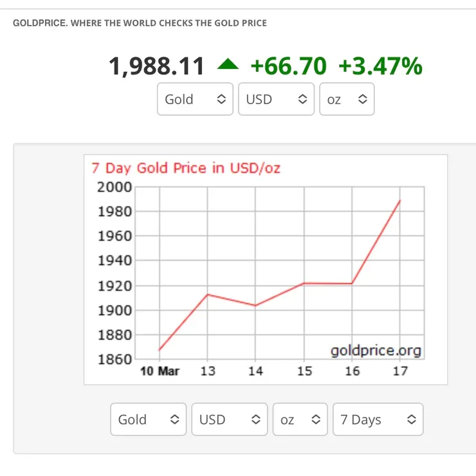Expand the Gold dropdown below the chart
Viewport: 476px width, 476px height.
pos(148,419)
